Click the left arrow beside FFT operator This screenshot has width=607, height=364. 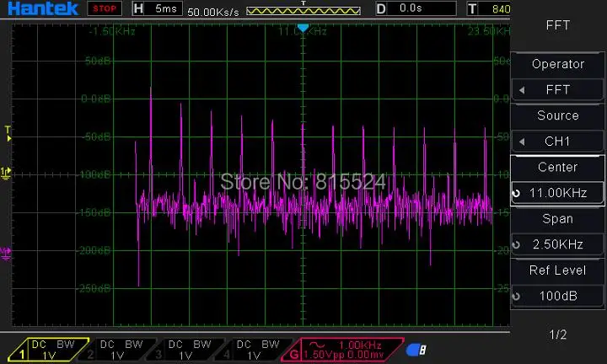point(522,90)
